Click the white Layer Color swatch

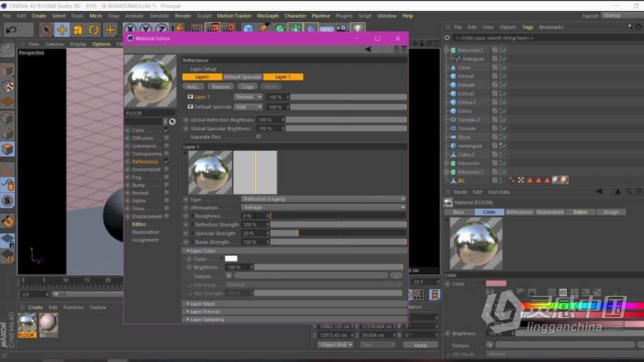231,259
